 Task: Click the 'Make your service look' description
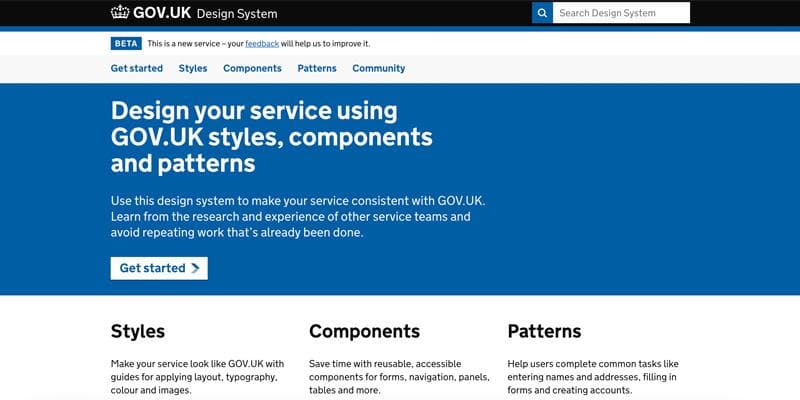[x=197, y=377]
